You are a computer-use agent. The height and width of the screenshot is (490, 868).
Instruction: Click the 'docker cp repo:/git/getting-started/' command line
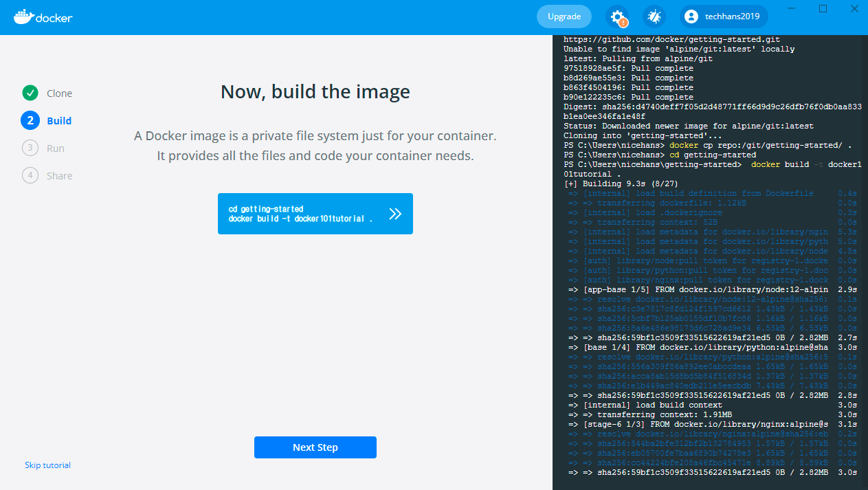[x=707, y=146]
